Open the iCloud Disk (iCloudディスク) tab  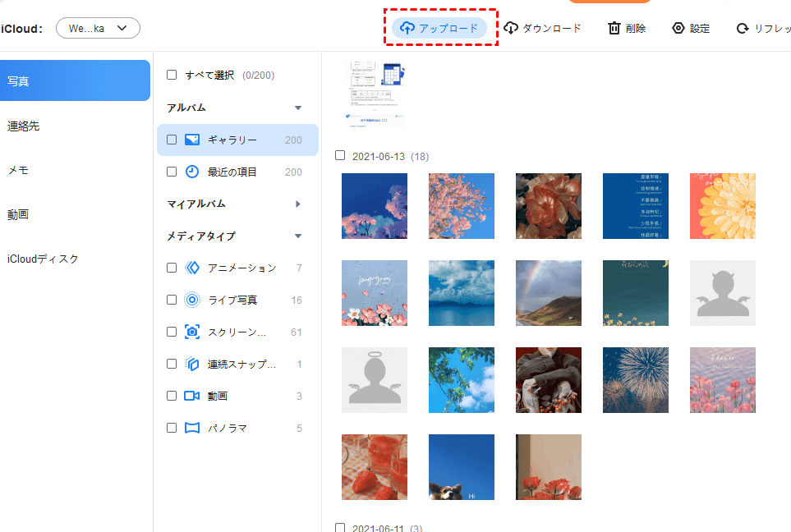point(43,259)
